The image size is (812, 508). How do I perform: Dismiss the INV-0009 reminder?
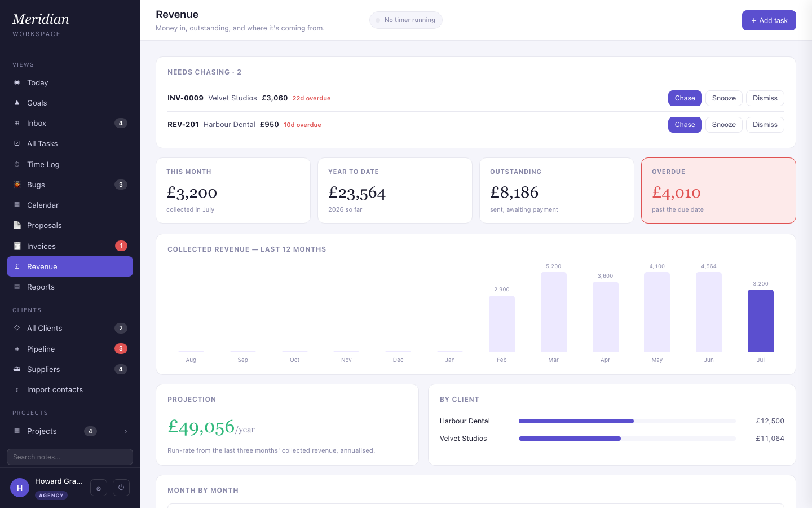765,98
